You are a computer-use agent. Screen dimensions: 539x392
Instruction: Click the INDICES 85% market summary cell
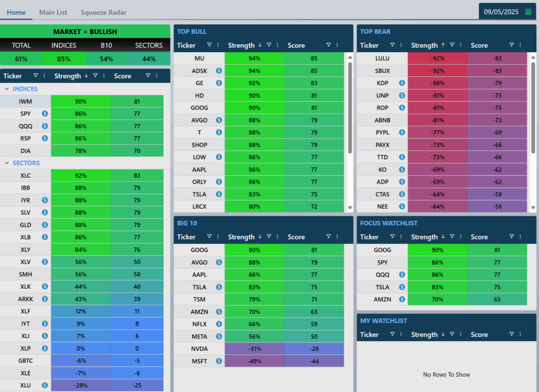64,59
